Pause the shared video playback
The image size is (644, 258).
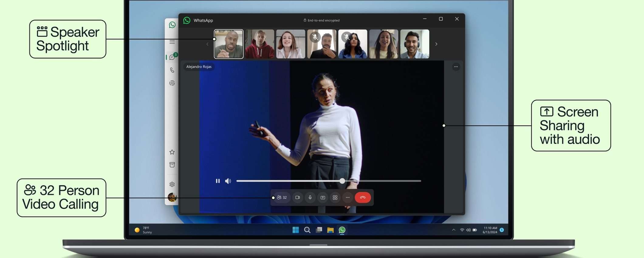click(218, 181)
